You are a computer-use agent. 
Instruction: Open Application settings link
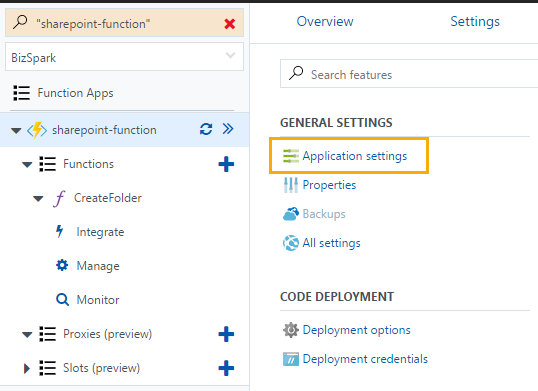tap(355, 156)
